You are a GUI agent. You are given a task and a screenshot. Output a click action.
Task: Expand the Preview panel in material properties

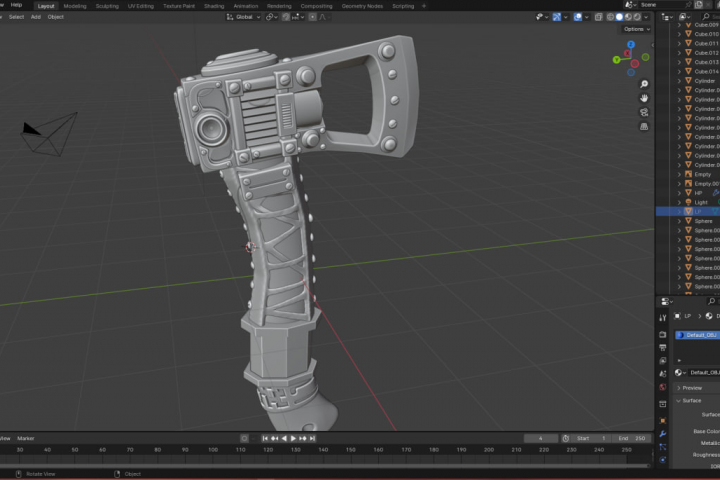point(692,388)
